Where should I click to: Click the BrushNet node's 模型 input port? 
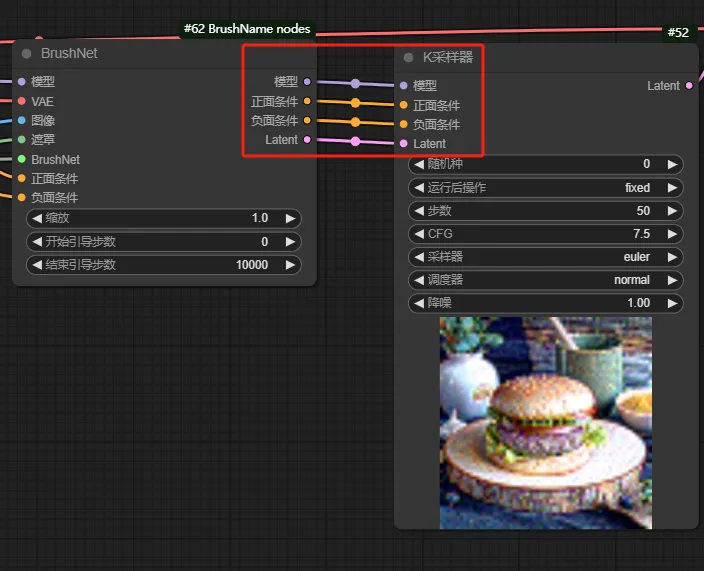[x=22, y=82]
